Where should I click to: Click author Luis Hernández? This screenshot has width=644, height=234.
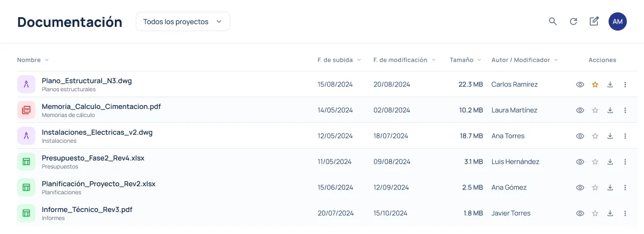[515, 162]
